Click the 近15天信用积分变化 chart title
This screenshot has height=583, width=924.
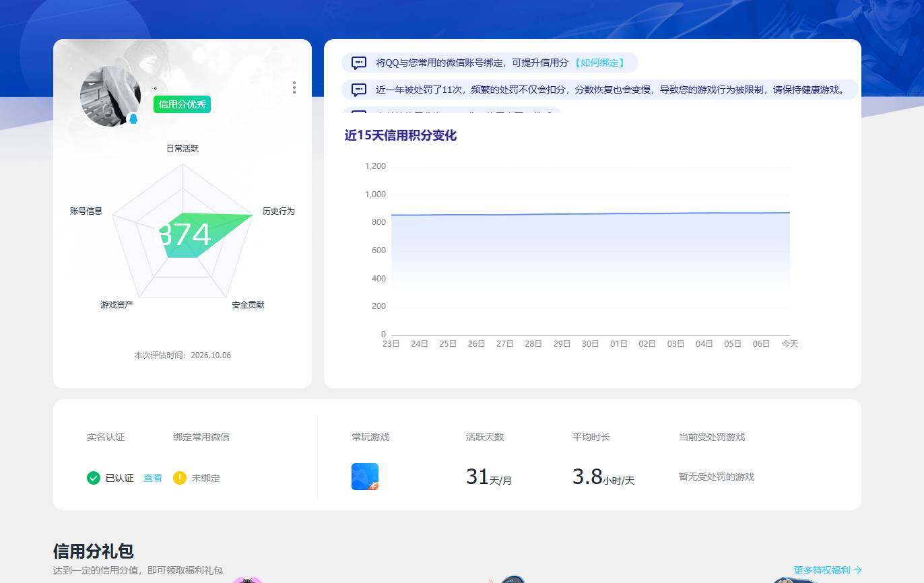coord(401,135)
